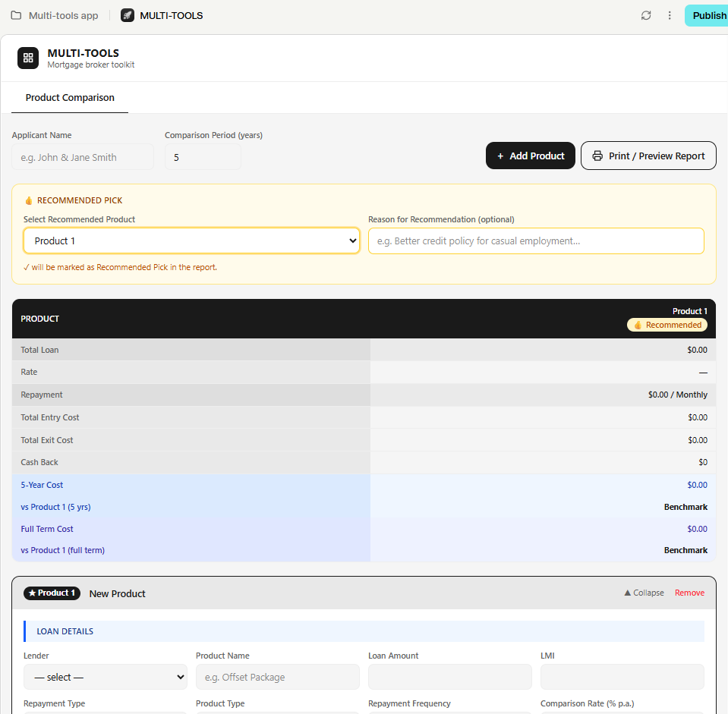Switch to the Product Comparison tab

70,97
